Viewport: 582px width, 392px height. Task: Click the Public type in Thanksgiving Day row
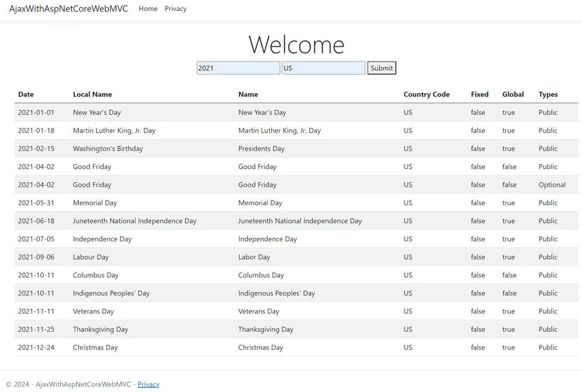coord(548,329)
